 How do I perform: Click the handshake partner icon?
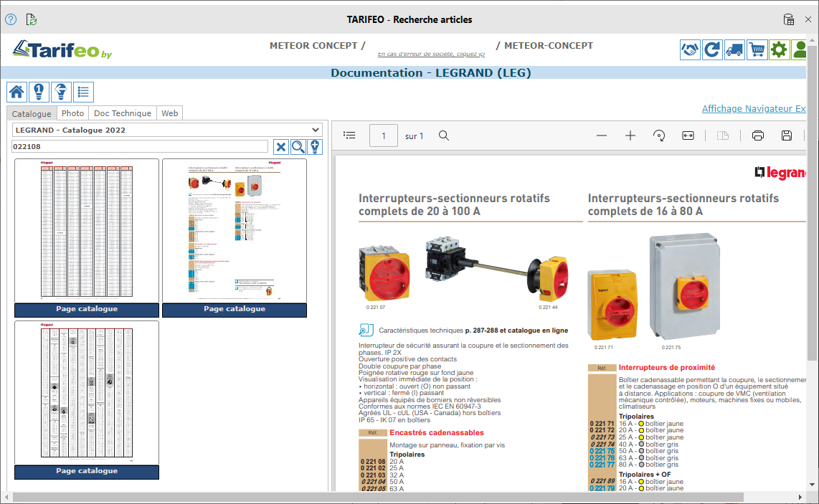690,50
